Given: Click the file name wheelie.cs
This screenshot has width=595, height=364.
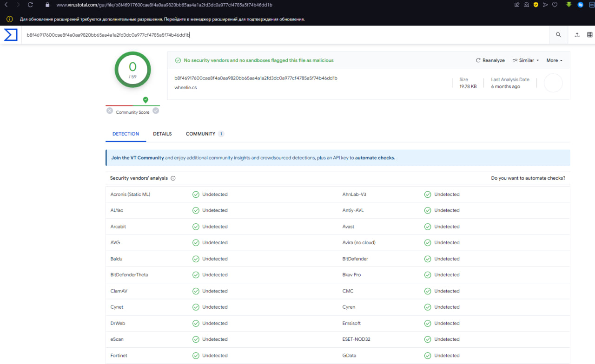Looking at the screenshot, I should [x=185, y=87].
